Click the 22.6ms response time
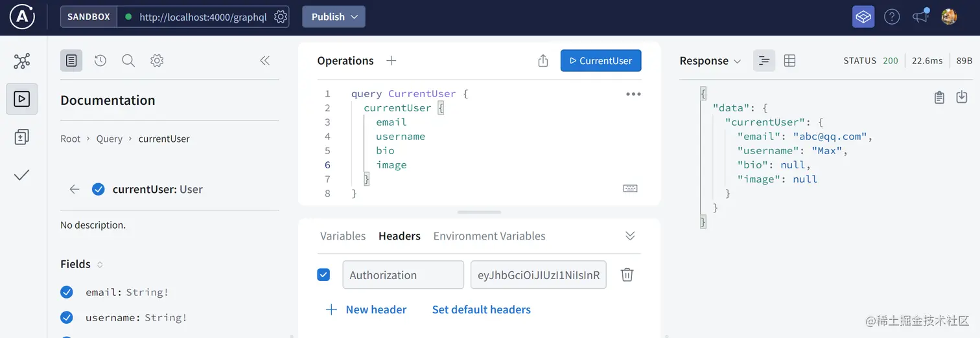This screenshot has width=980, height=338. 927,61
